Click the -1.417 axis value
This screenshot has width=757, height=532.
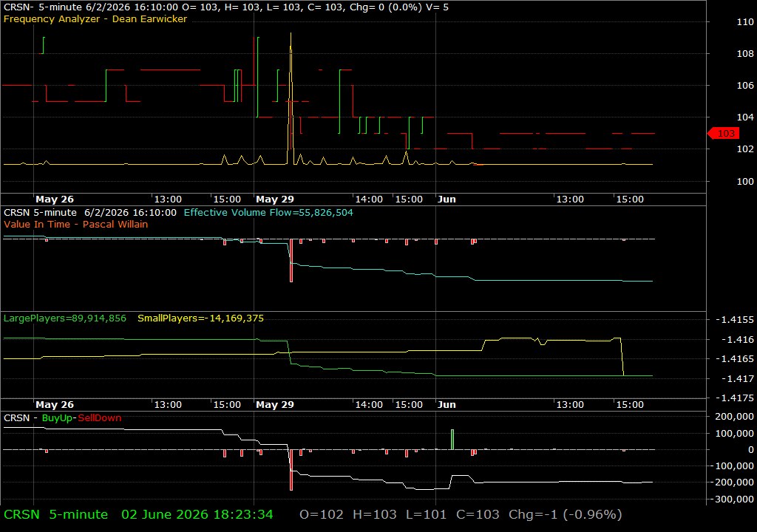pyautogui.click(x=737, y=379)
